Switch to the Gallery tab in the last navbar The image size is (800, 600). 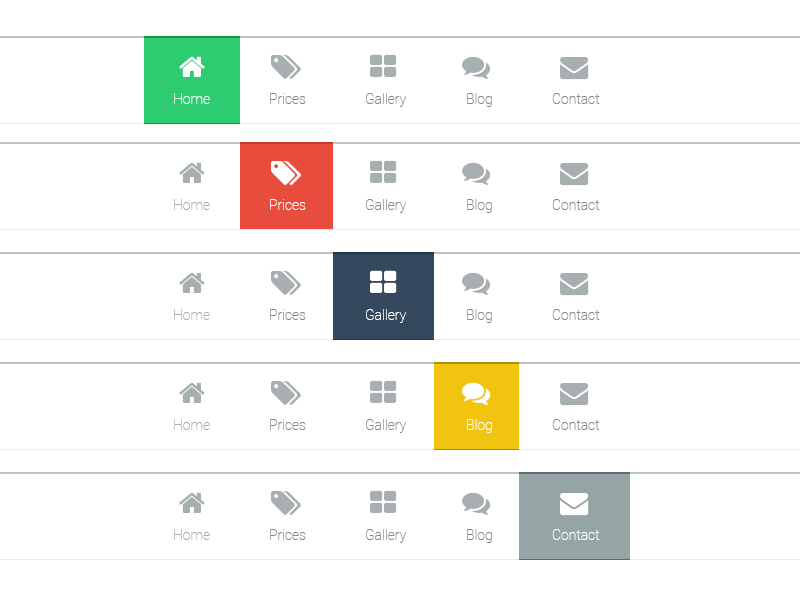pos(384,516)
